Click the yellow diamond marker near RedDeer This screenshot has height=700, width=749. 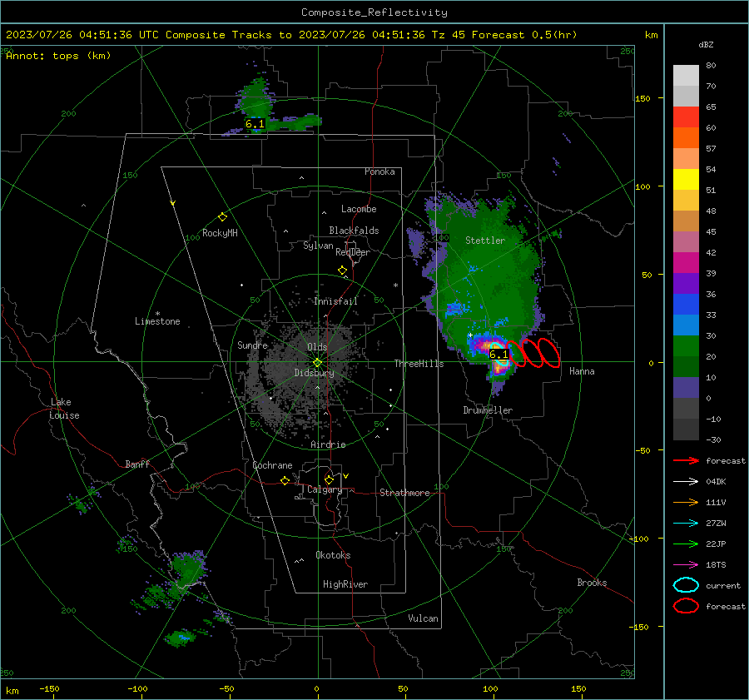click(x=342, y=271)
